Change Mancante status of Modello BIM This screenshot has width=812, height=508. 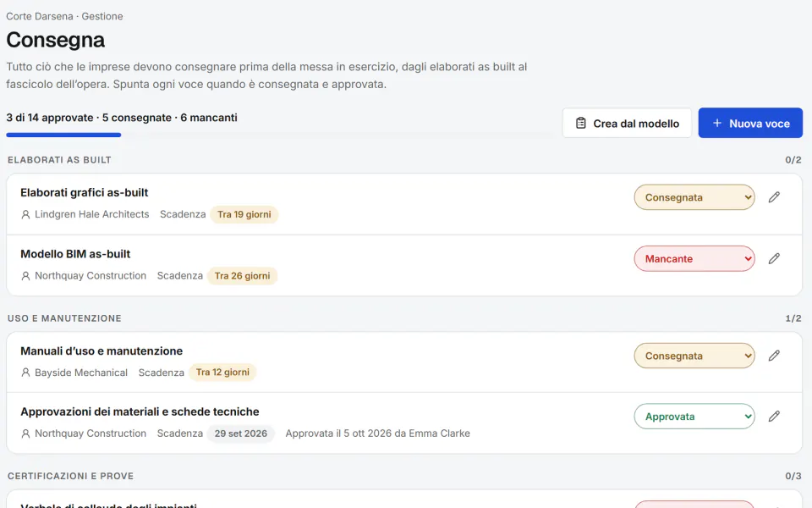point(694,258)
